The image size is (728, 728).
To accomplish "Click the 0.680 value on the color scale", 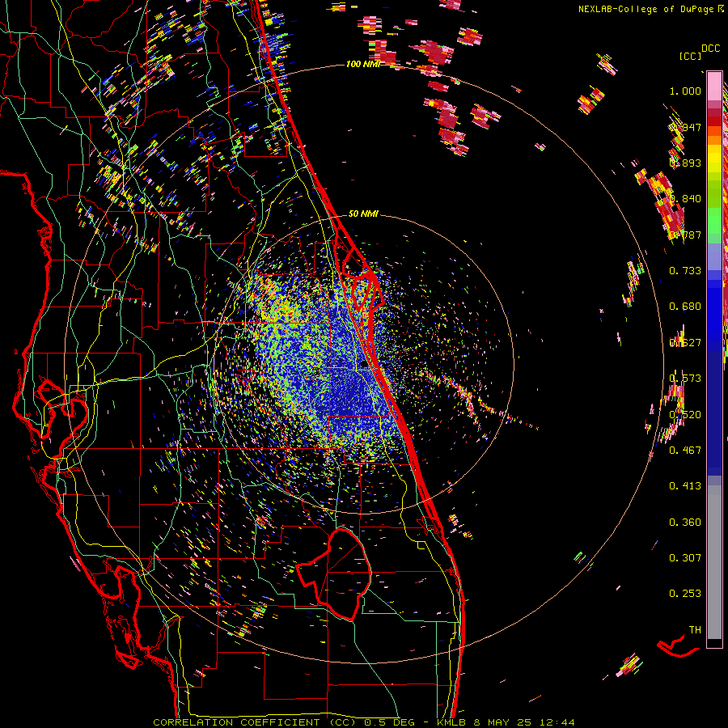I will click(x=685, y=307).
